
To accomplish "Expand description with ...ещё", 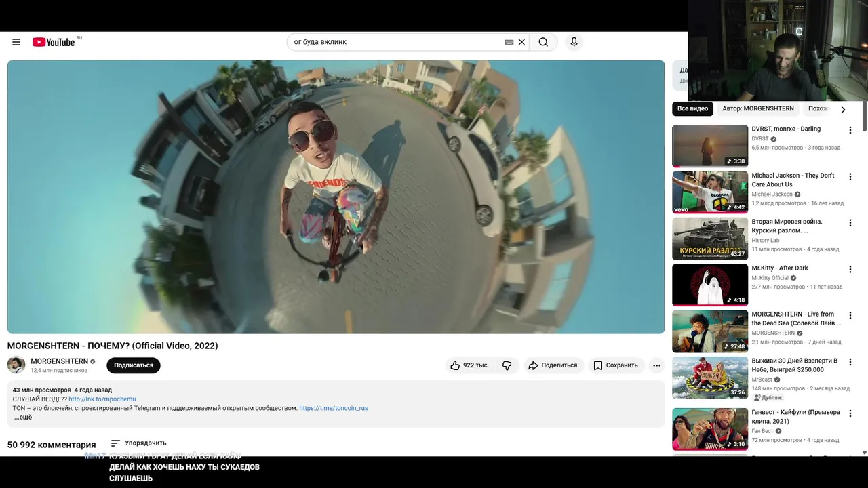I will click(x=23, y=418).
